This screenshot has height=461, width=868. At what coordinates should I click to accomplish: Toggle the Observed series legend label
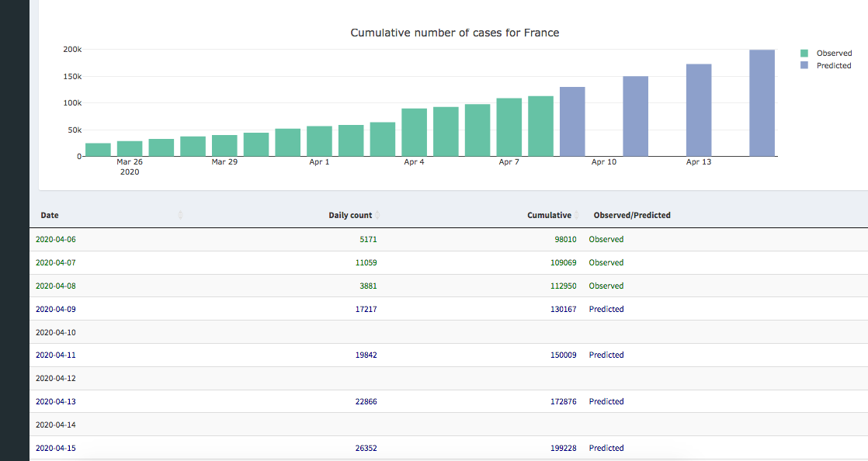point(834,54)
